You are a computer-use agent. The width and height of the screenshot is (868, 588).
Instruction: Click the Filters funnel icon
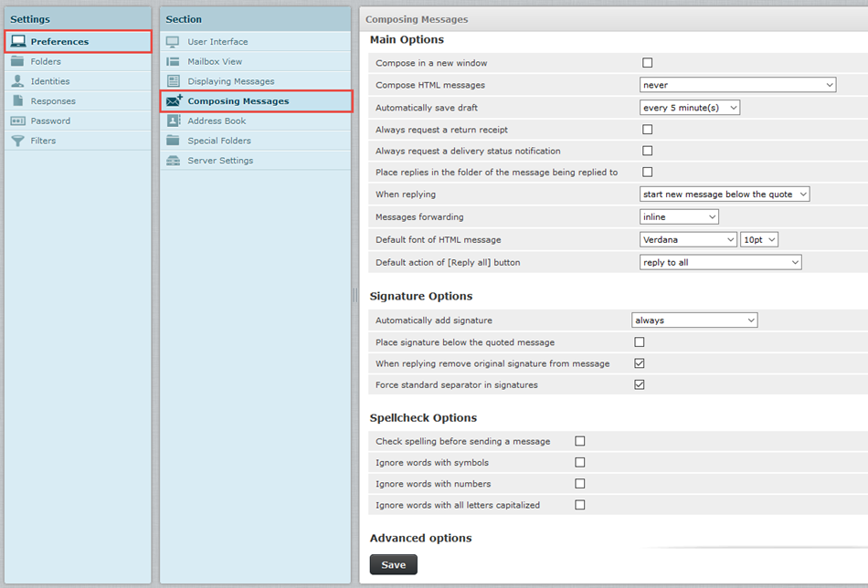pos(17,141)
